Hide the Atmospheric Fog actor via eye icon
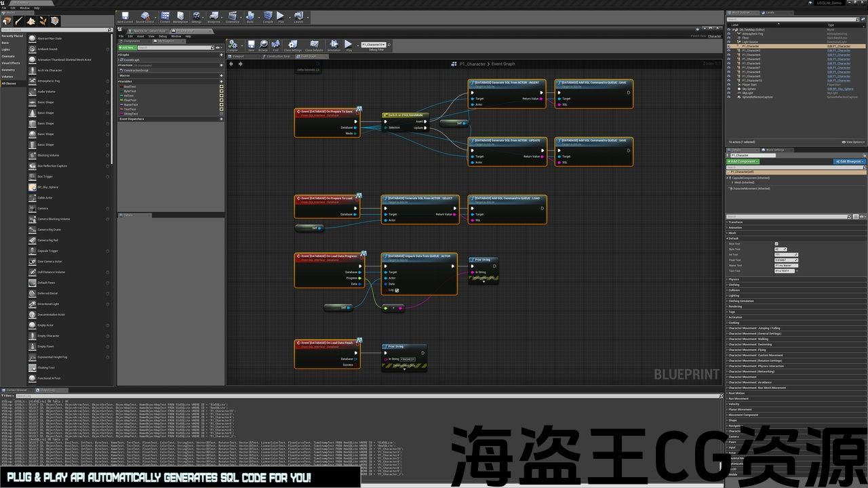The width and height of the screenshot is (868, 488). click(729, 34)
